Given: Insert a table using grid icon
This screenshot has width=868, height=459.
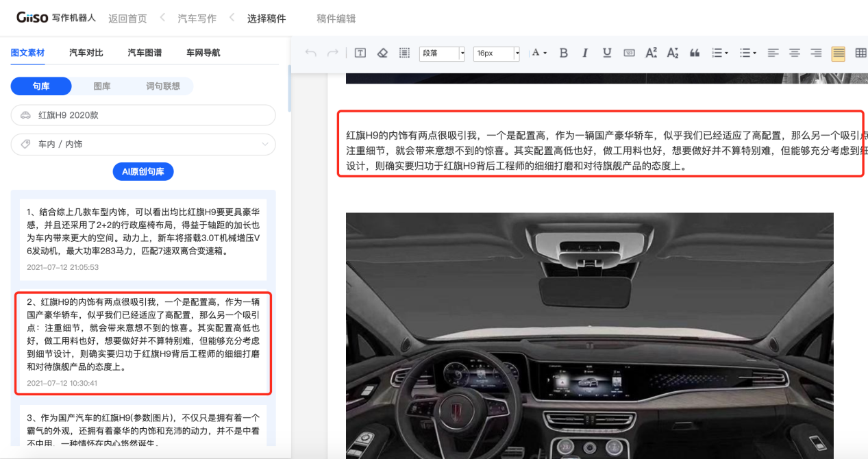Looking at the screenshot, I should (860, 53).
